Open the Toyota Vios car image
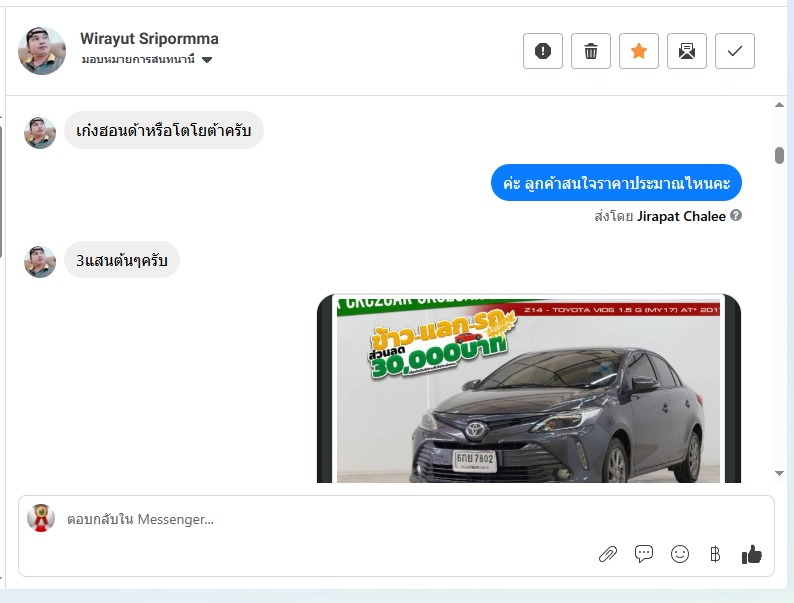794x603 pixels. (529, 388)
